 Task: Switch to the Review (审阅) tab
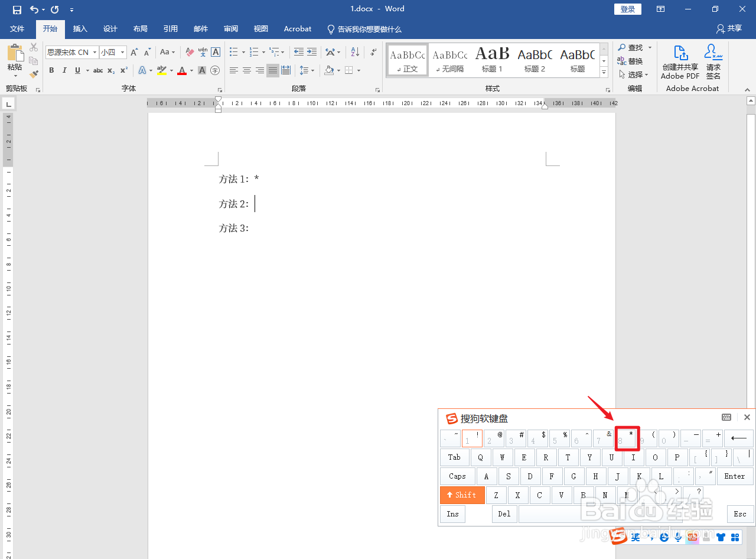(231, 28)
